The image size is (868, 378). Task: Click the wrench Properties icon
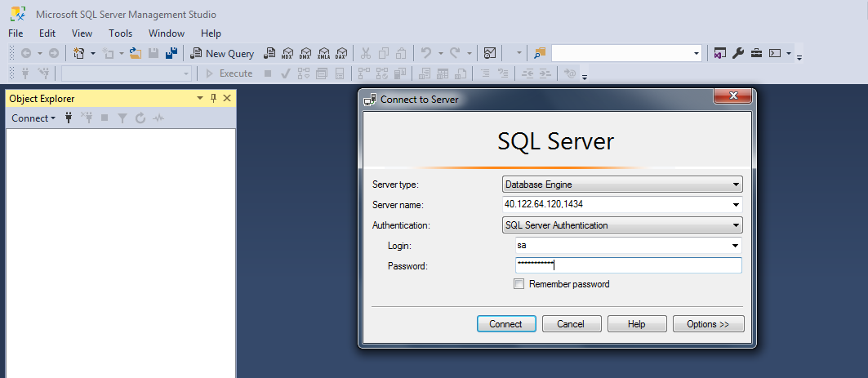click(x=737, y=53)
